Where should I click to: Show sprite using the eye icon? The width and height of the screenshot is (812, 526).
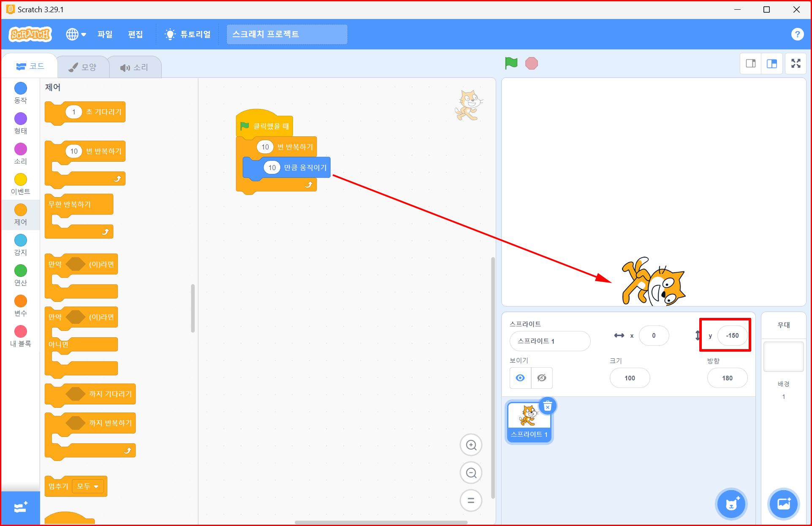pyautogui.click(x=520, y=378)
